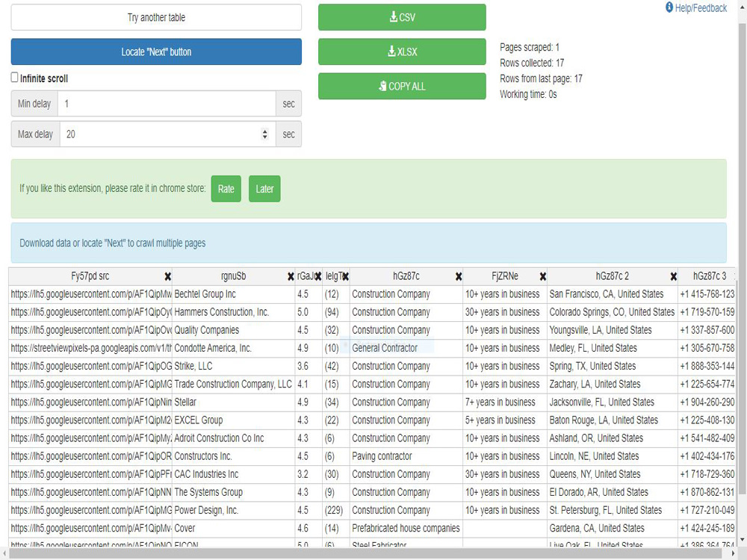The width and height of the screenshot is (747, 560).
Task: Click the "Try another table" button
Action: (155, 17)
